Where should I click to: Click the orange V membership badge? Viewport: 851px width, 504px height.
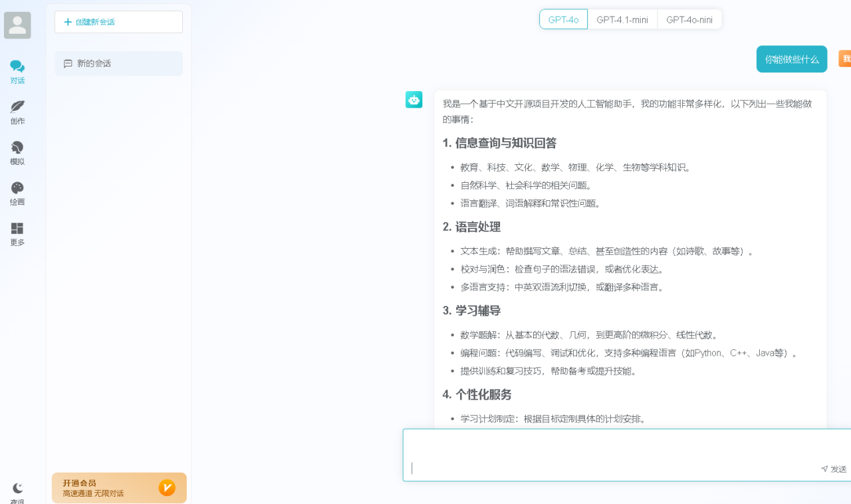pos(167,488)
